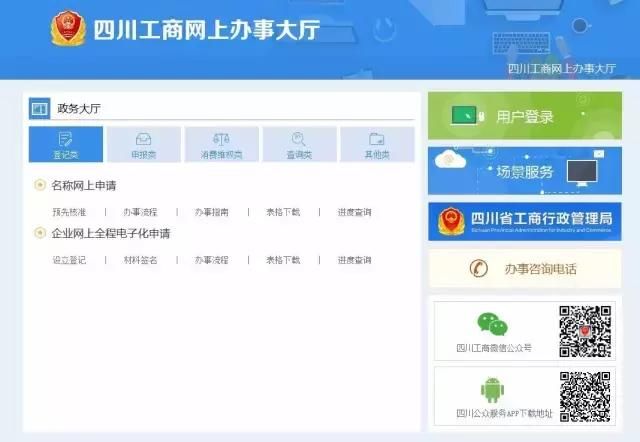Screen dimensions: 640x442
Task: Click the bullet icon beside 名称网上申请
Action: coord(40,185)
